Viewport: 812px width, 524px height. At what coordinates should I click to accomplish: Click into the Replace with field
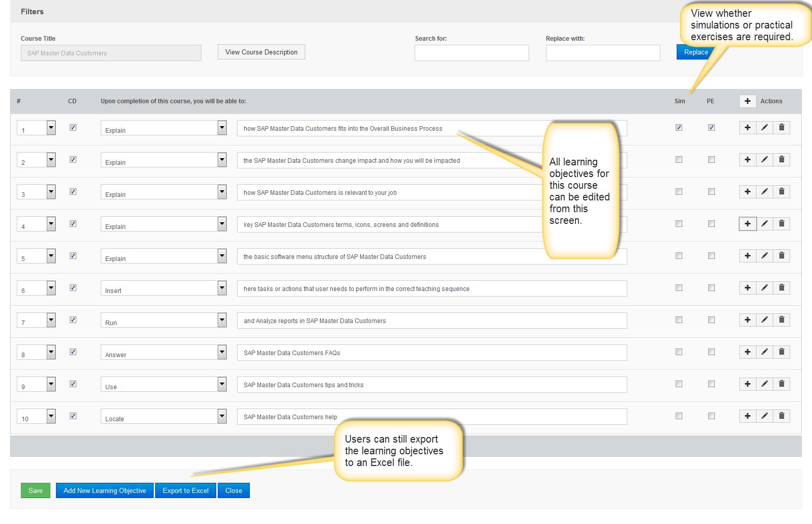[x=603, y=53]
